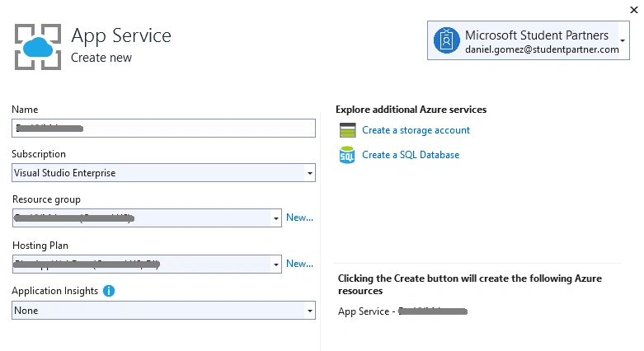
Task: Click the SQL Database icon
Action: click(347, 155)
